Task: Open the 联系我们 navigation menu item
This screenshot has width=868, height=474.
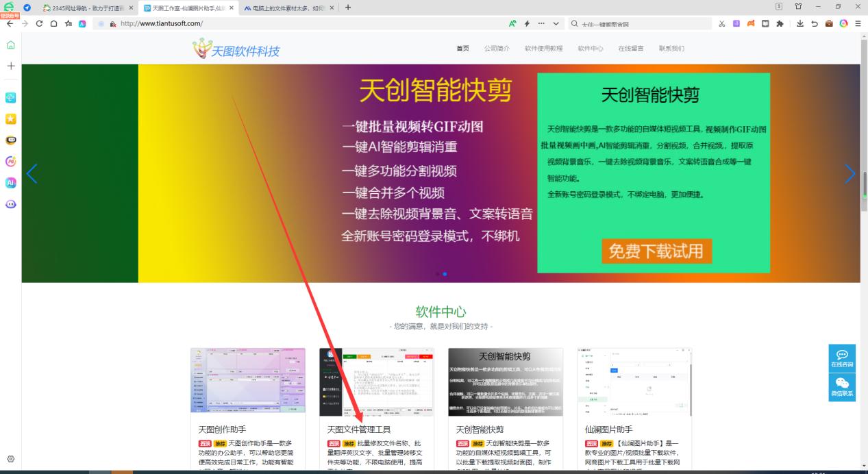Action: [x=671, y=49]
